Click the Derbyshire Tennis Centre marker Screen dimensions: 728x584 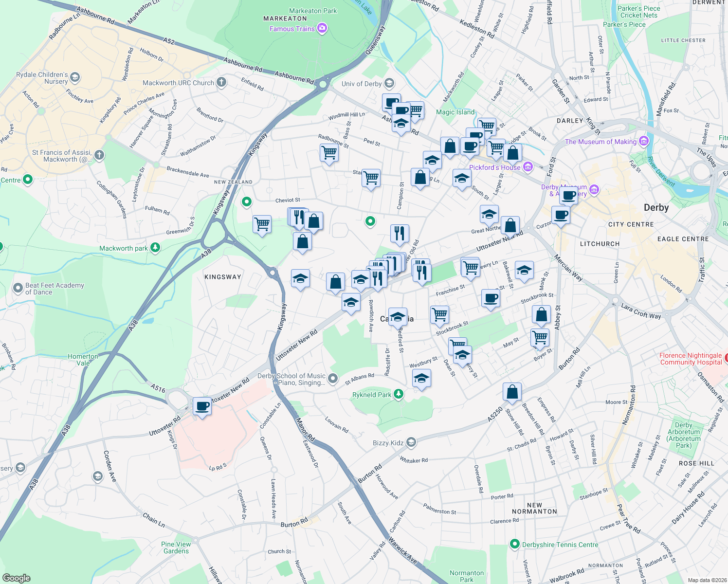pyautogui.click(x=515, y=545)
